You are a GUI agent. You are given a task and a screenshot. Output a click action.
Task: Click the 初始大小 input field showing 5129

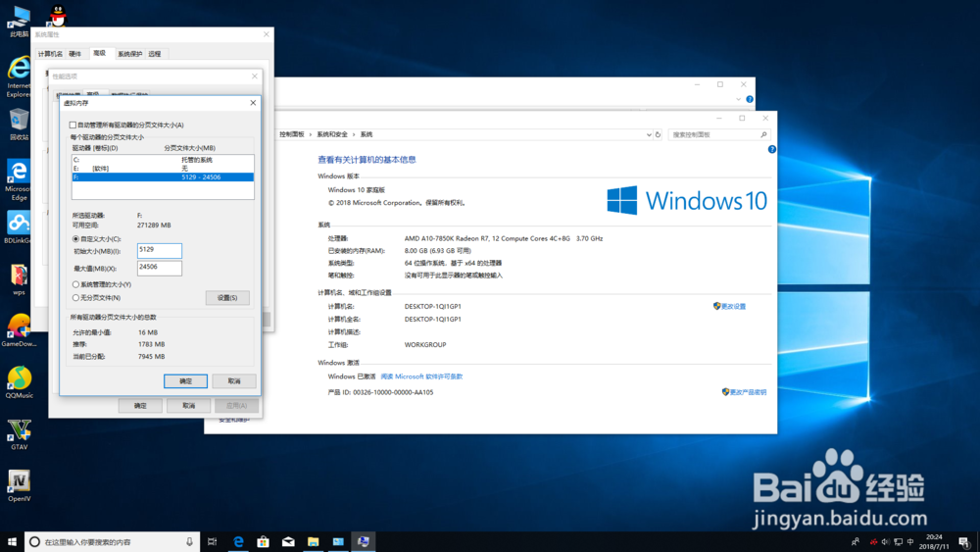160,251
